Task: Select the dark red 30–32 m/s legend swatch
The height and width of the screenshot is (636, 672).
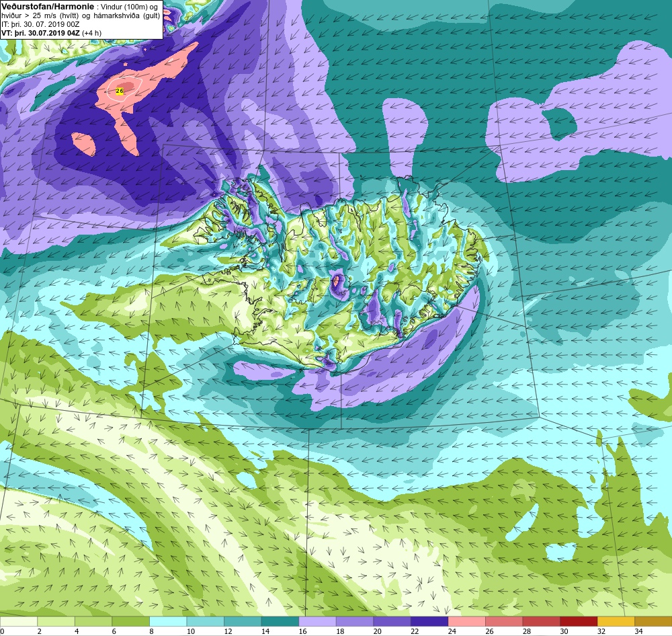Action: (578, 621)
